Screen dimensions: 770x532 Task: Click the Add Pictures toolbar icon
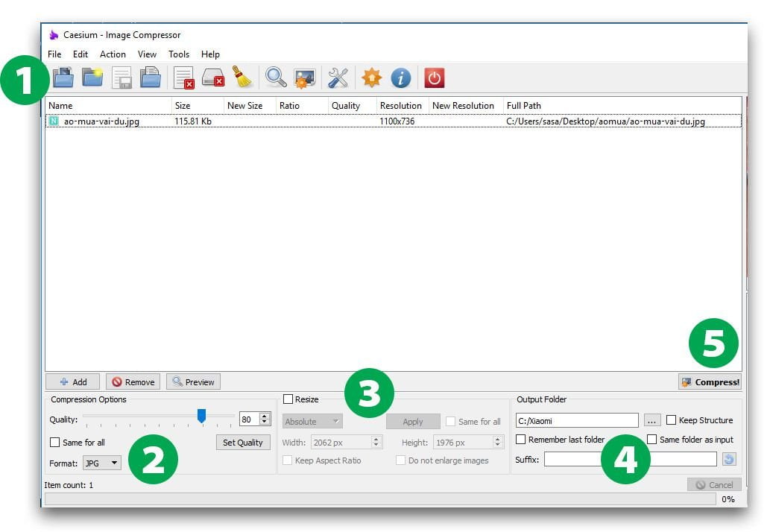coord(63,77)
